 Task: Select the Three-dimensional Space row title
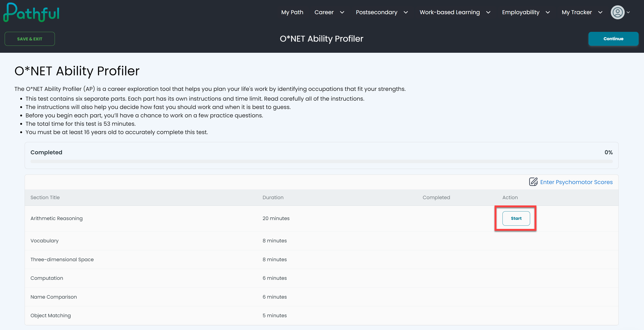[62, 259]
